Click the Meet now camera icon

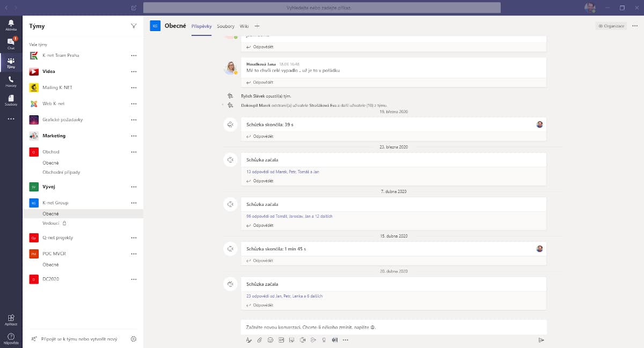303,339
